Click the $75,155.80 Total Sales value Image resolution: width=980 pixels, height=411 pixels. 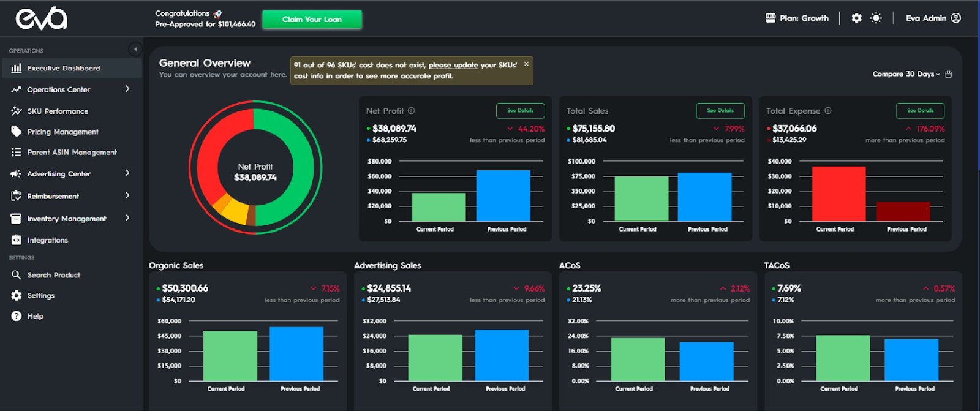click(x=594, y=129)
